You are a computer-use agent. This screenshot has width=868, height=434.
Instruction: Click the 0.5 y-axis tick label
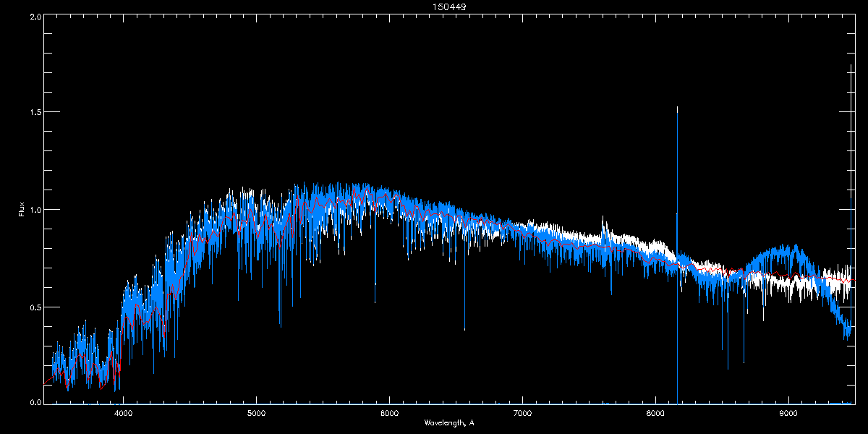(34, 307)
